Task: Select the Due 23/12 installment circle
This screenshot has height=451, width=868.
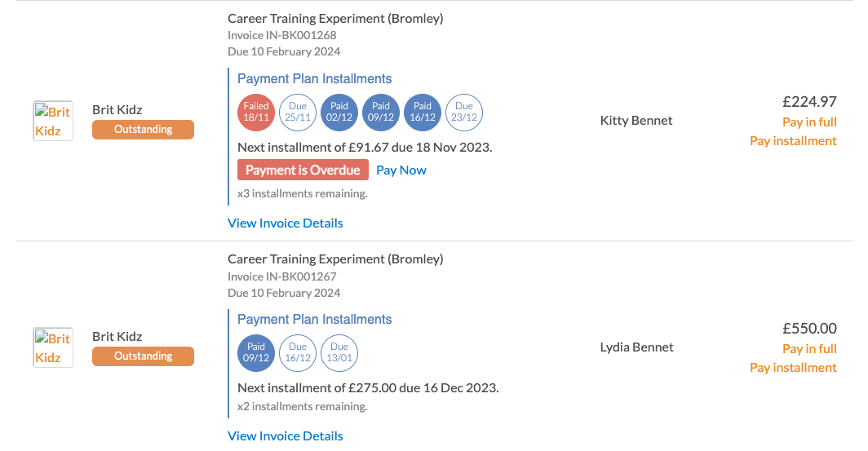Action: pos(464,113)
